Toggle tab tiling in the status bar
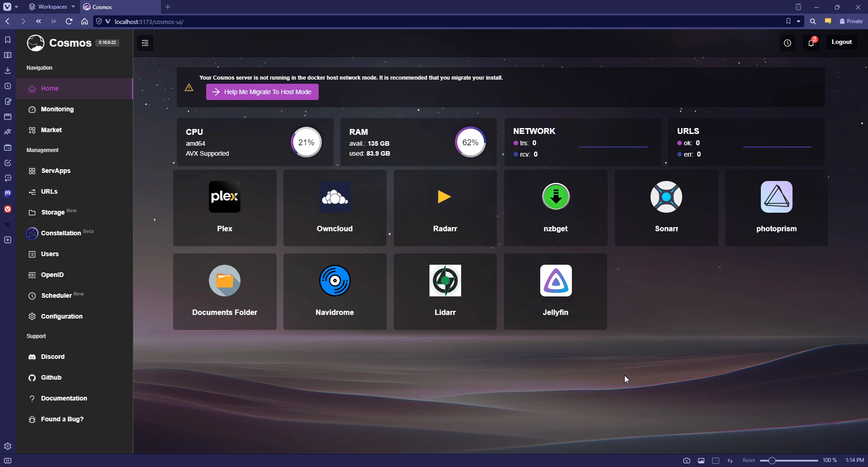 716,461
